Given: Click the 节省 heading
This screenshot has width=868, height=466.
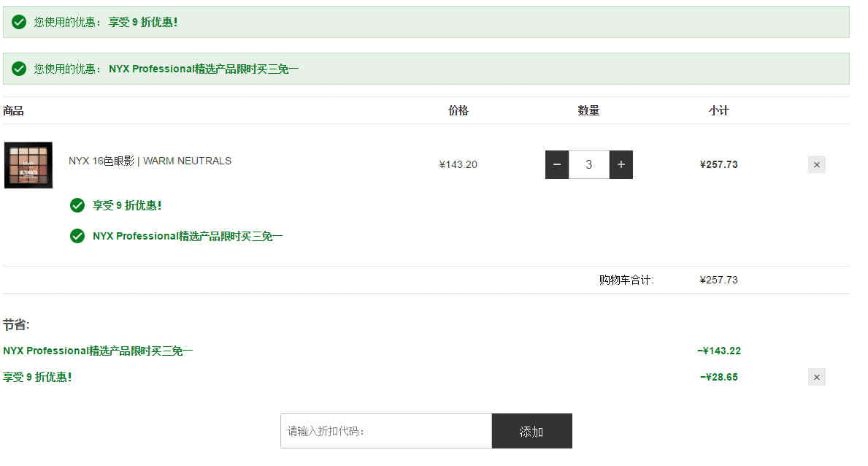Looking at the screenshot, I should 16,325.
